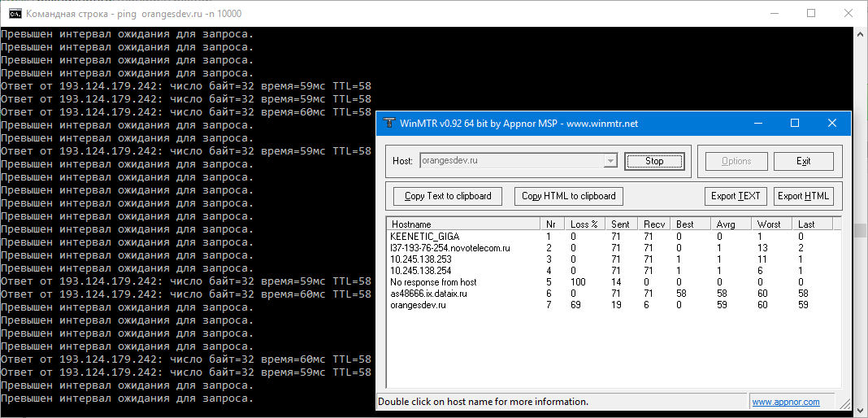
Task: Click the Export HTML button
Action: click(x=803, y=196)
